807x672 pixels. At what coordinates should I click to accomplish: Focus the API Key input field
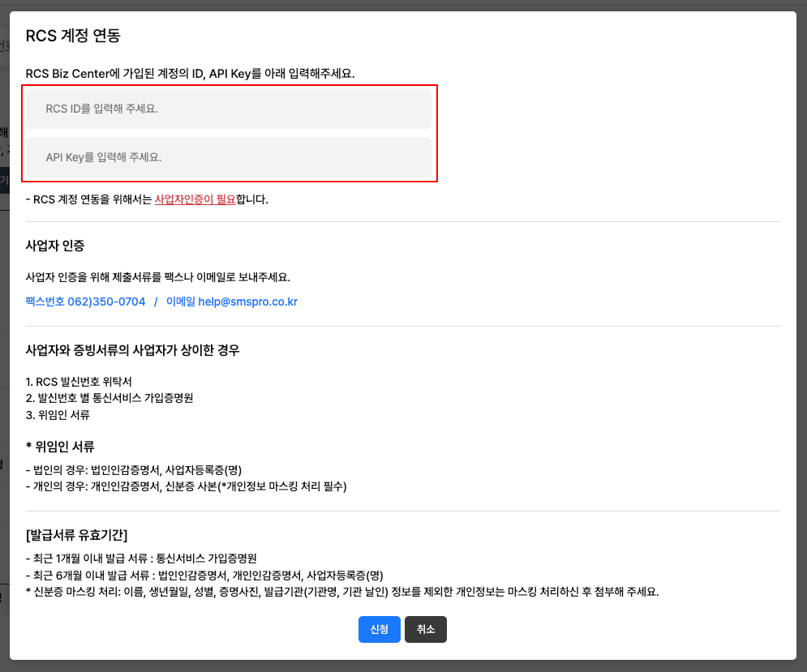(x=228, y=157)
